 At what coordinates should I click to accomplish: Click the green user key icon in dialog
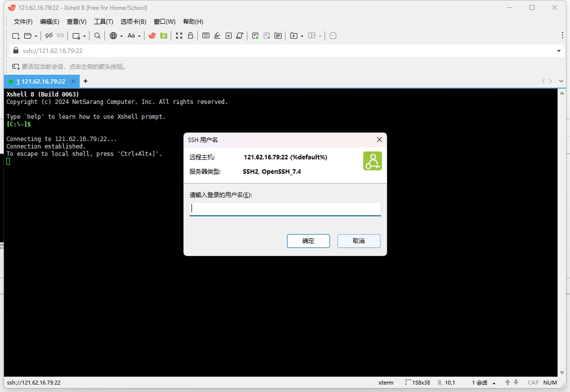[372, 161]
